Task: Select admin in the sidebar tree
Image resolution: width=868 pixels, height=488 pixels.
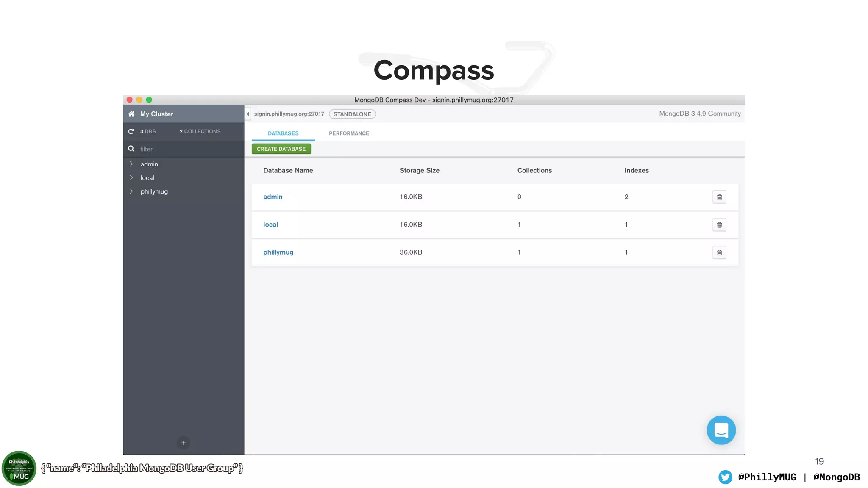Action: coord(149,164)
